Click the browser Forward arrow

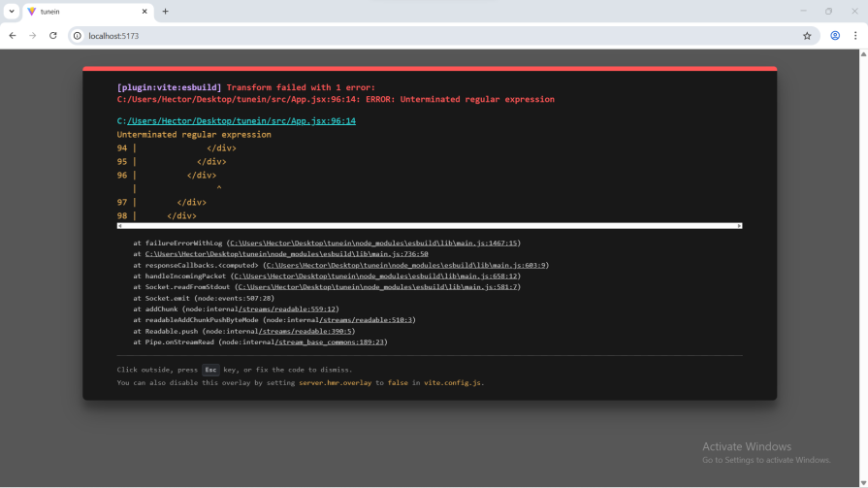(32, 36)
